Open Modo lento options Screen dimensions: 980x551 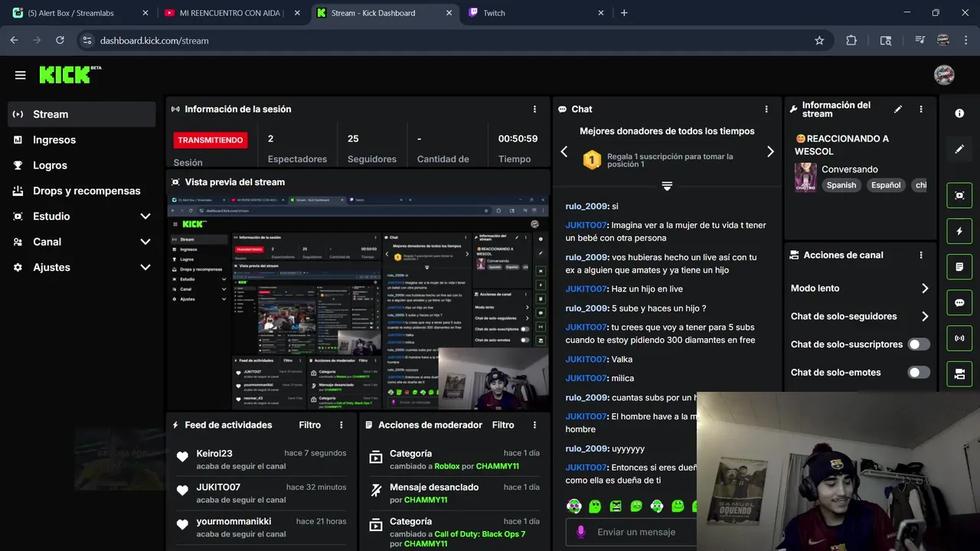[x=860, y=289]
